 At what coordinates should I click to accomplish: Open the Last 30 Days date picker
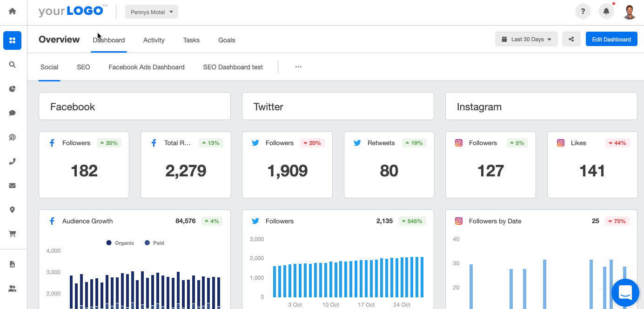526,40
